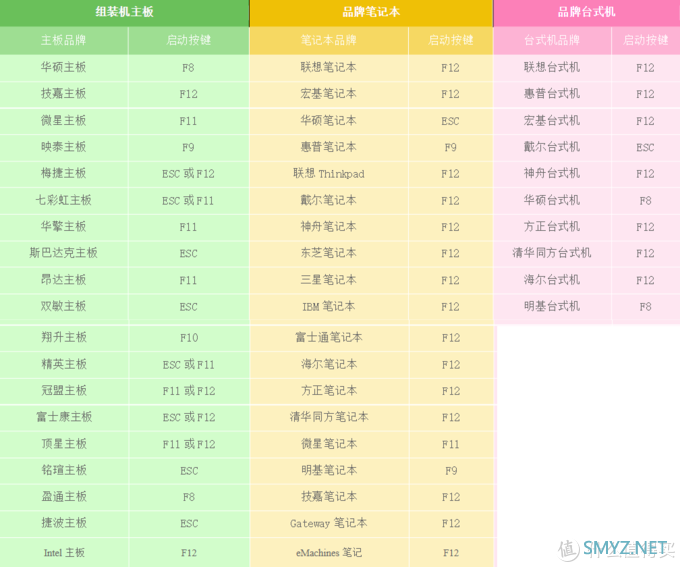
Task: Click the 联想笔记本 cell
Action: point(329,67)
